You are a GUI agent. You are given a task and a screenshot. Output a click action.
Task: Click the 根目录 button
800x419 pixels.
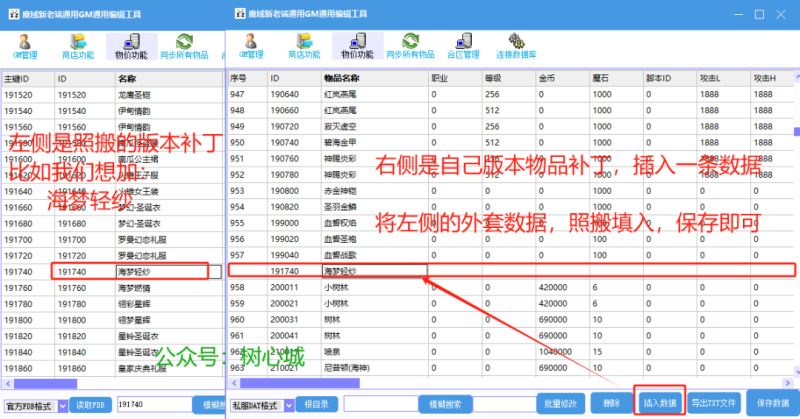(317, 405)
